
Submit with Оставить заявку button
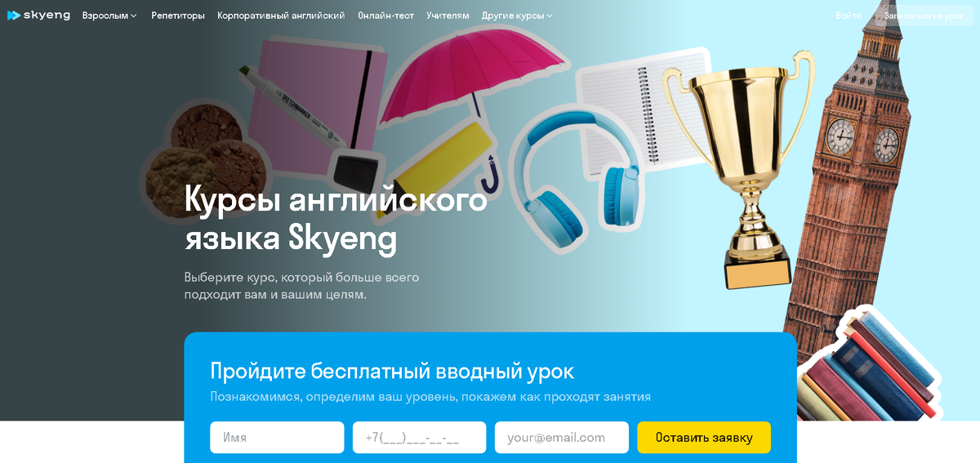[704, 437]
